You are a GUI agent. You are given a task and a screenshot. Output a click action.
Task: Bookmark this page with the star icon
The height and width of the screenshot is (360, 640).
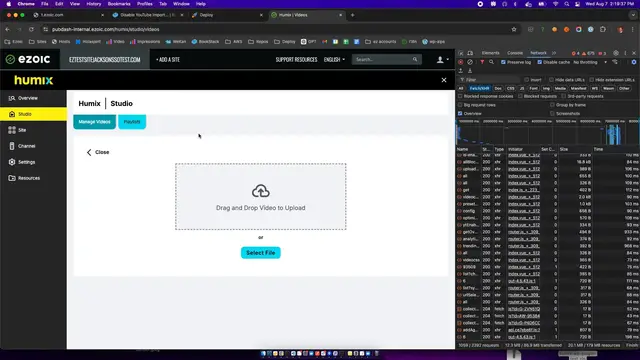514,29
